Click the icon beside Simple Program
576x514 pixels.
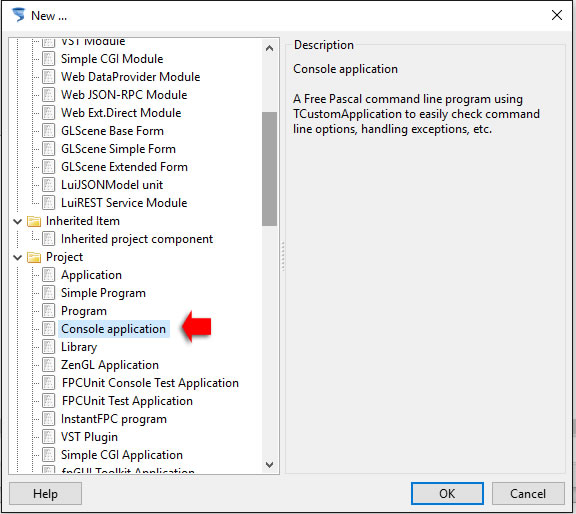point(48,293)
